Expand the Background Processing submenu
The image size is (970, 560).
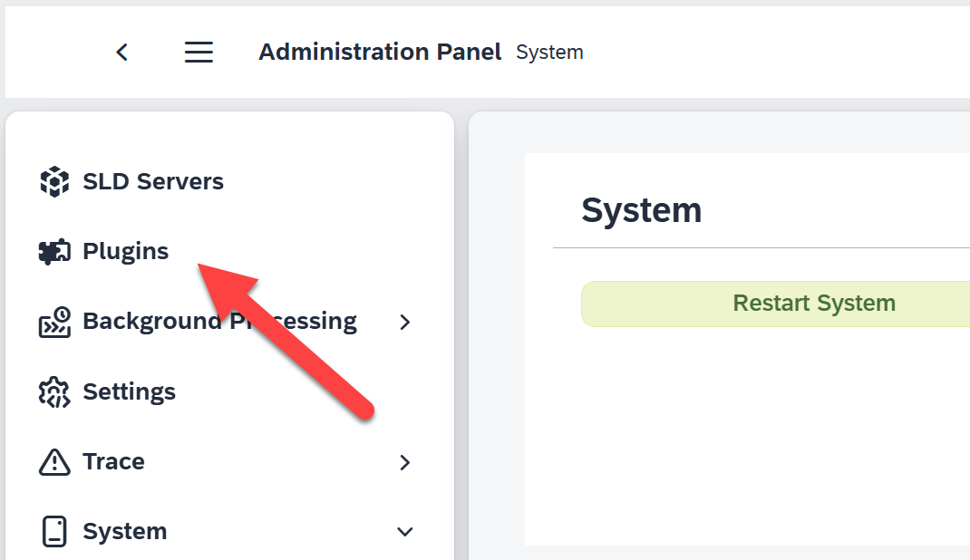click(x=405, y=322)
